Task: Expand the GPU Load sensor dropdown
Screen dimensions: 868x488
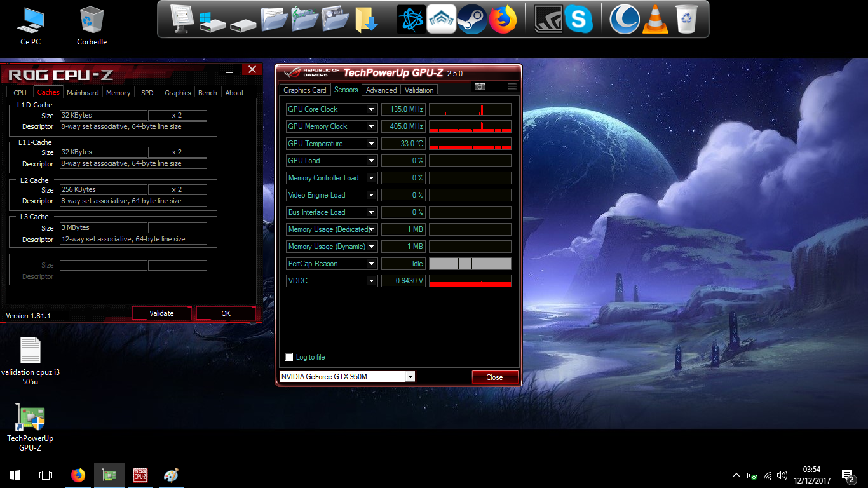Action: (x=372, y=161)
